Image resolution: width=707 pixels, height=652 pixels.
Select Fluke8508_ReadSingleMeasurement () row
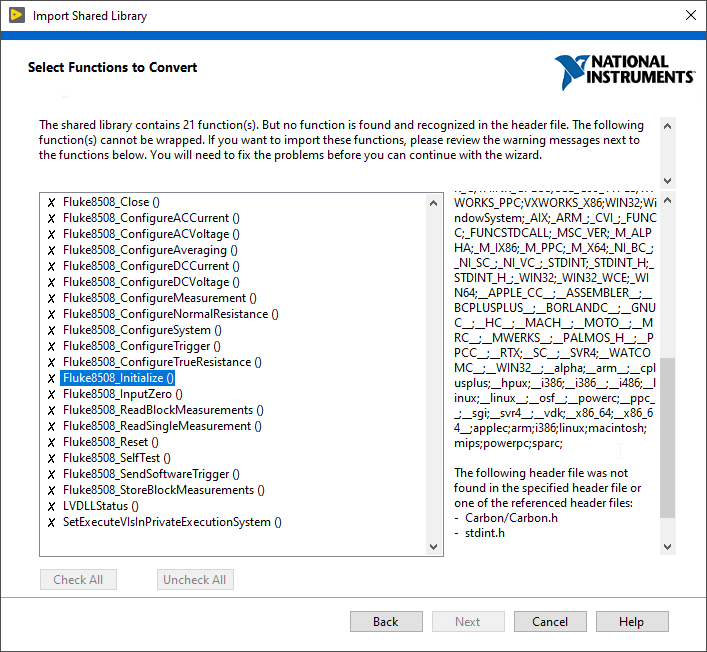coord(162,426)
